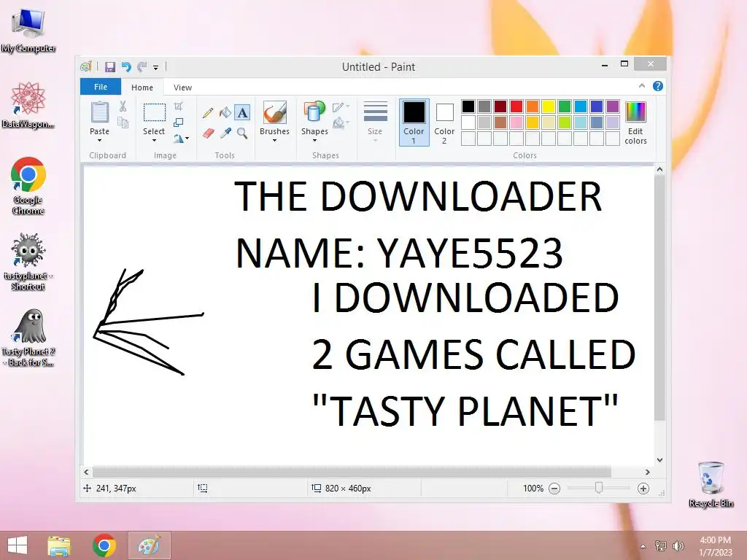
Task: Switch to the Home ribbon tab
Action: (x=142, y=87)
